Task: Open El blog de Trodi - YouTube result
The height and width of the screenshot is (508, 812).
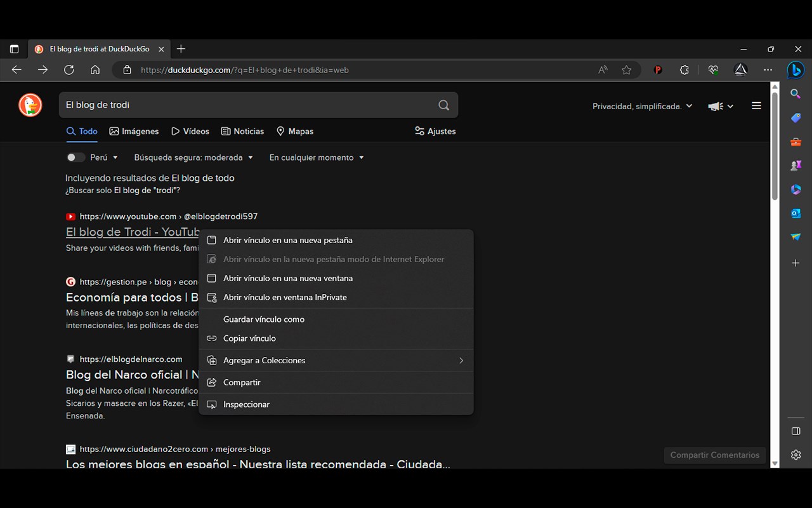Action: pyautogui.click(x=133, y=232)
